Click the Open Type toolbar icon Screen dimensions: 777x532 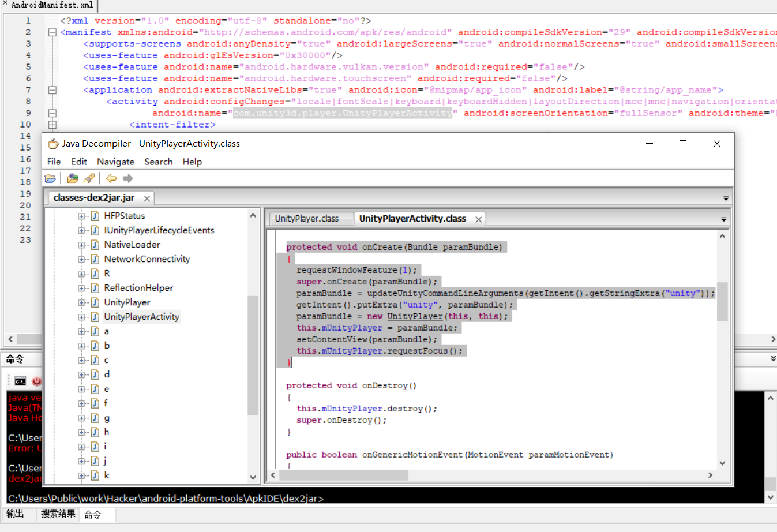coord(73,178)
